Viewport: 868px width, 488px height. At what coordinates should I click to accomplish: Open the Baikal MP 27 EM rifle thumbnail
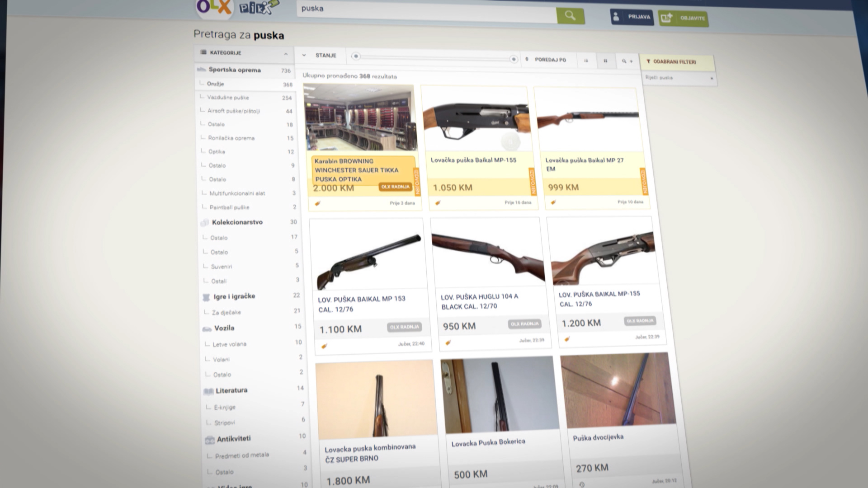[588, 119]
